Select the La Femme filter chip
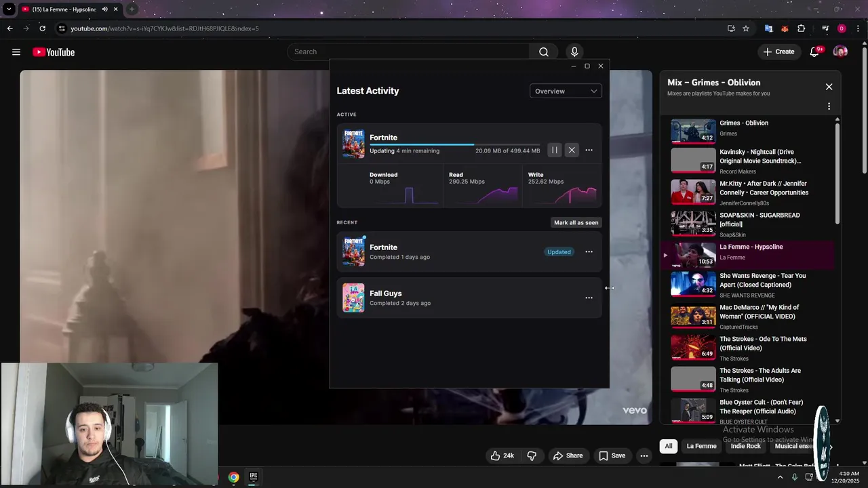Viewport: 868px width, 488px height. click(701, 446)
